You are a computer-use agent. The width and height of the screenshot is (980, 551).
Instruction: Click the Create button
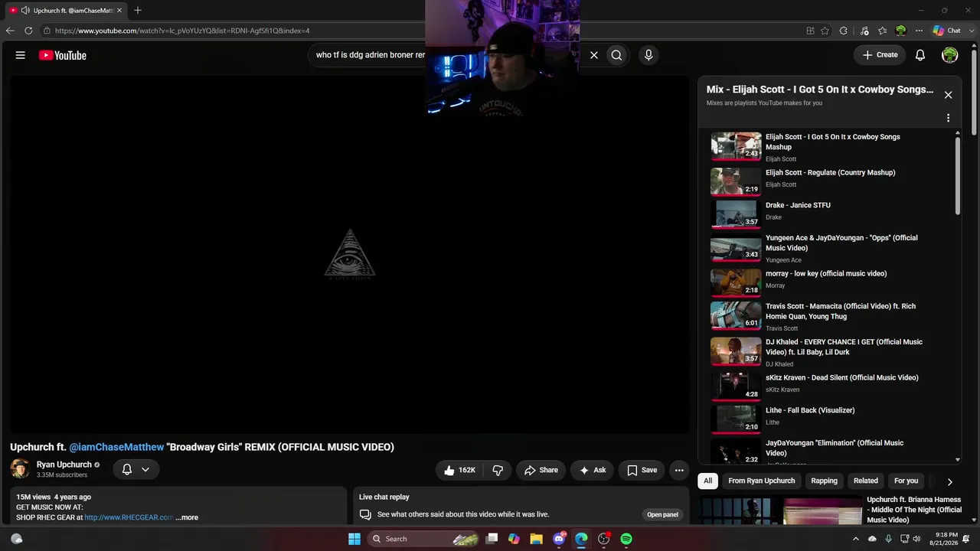point(880,55)
